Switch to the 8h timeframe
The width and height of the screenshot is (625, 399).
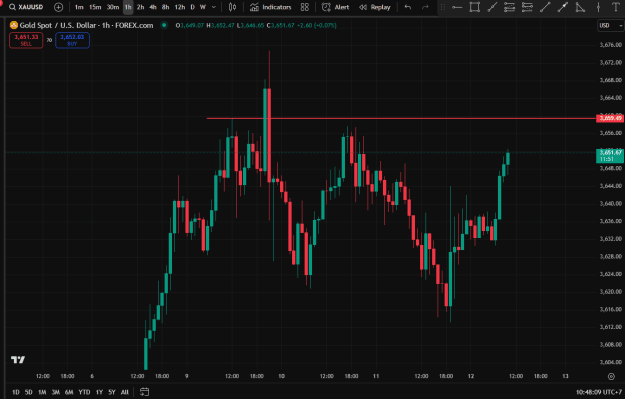pos(165,7)
